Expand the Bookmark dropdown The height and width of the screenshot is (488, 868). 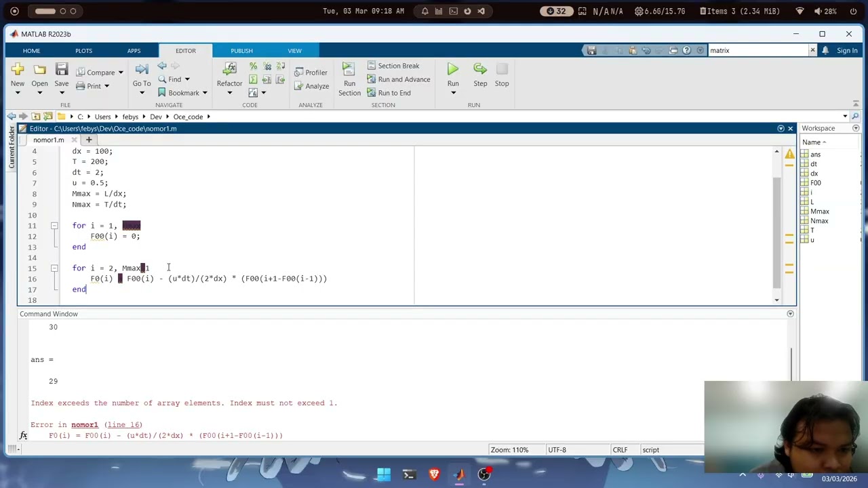(204, 93)
